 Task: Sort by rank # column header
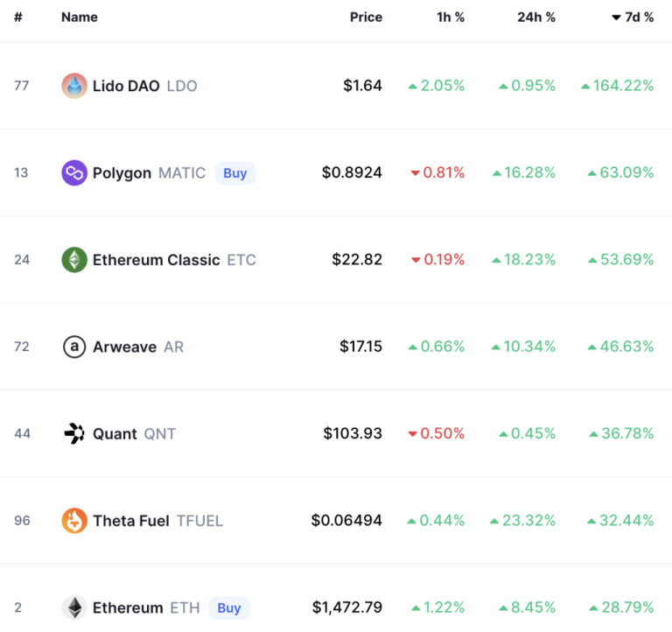coord(18,18)
